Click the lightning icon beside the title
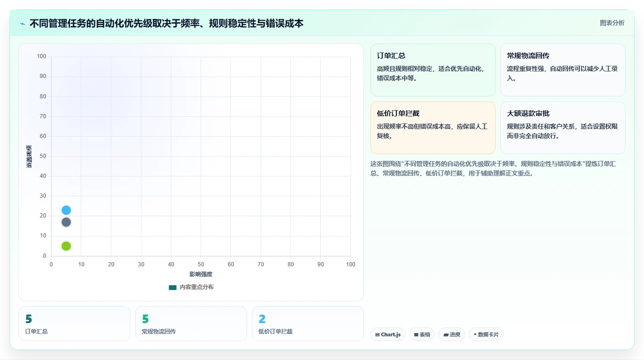 (x=22, y=24)
